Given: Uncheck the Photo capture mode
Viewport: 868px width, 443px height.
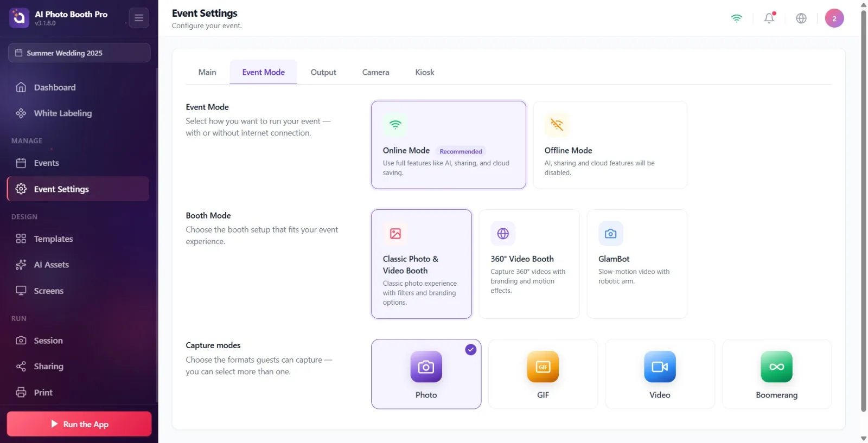Looking at the screenshot, I should (426, 374).
